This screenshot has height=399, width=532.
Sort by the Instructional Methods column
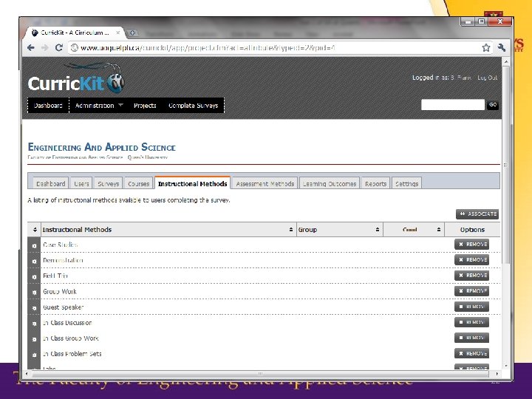click(168, 230)
